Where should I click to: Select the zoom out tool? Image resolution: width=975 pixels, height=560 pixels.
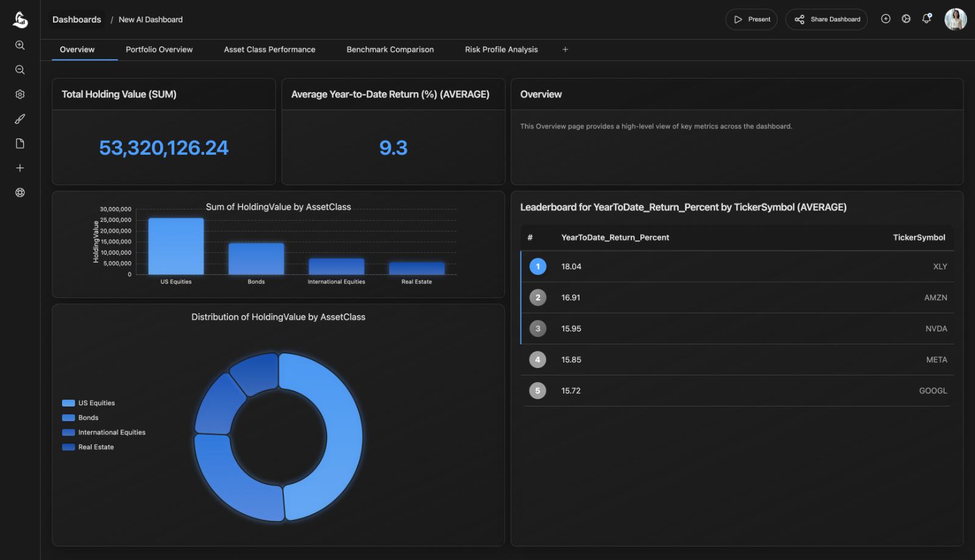[20, 69]
